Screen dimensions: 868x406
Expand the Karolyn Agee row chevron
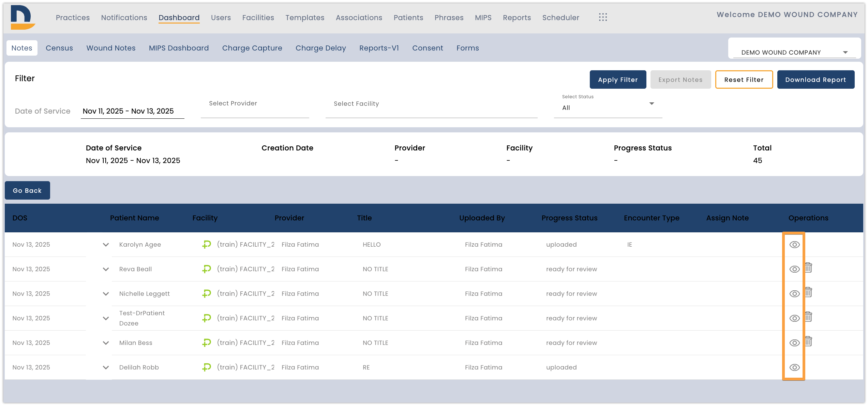click(x=106, y=245)
